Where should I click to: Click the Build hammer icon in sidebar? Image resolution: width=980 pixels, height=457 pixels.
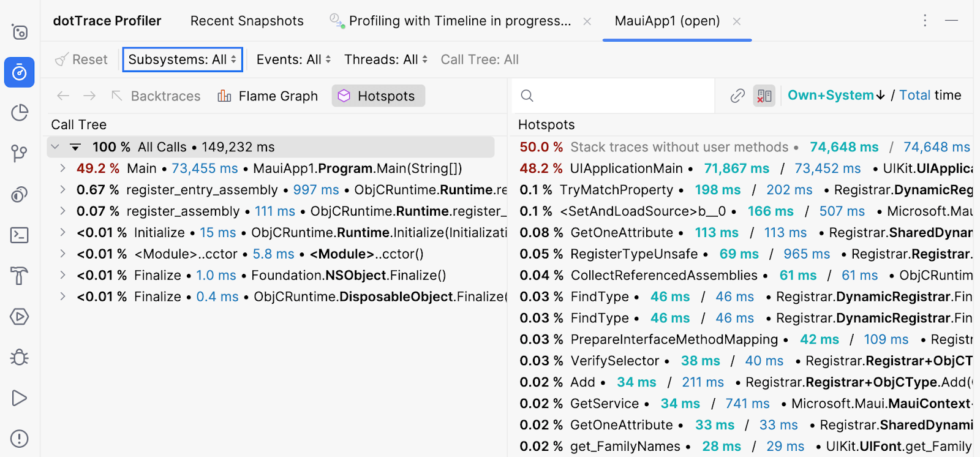click(20, 276)
